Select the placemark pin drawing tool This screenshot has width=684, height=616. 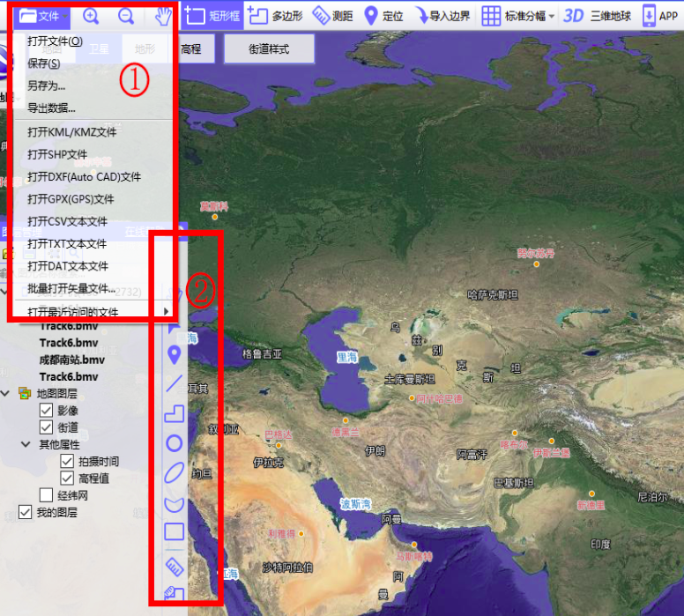tap(174, 354)
